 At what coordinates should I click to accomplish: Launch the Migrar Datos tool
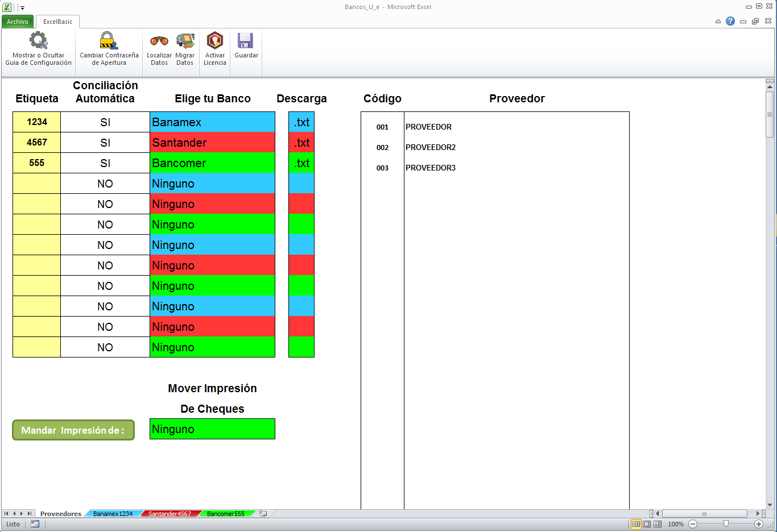pyautogui.click(x=185, y=41)
